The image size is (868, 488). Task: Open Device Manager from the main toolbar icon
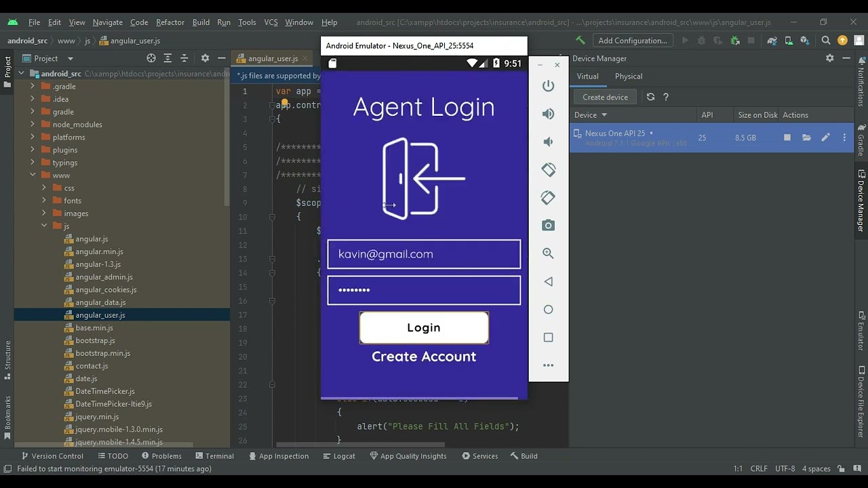coord(789,41)
